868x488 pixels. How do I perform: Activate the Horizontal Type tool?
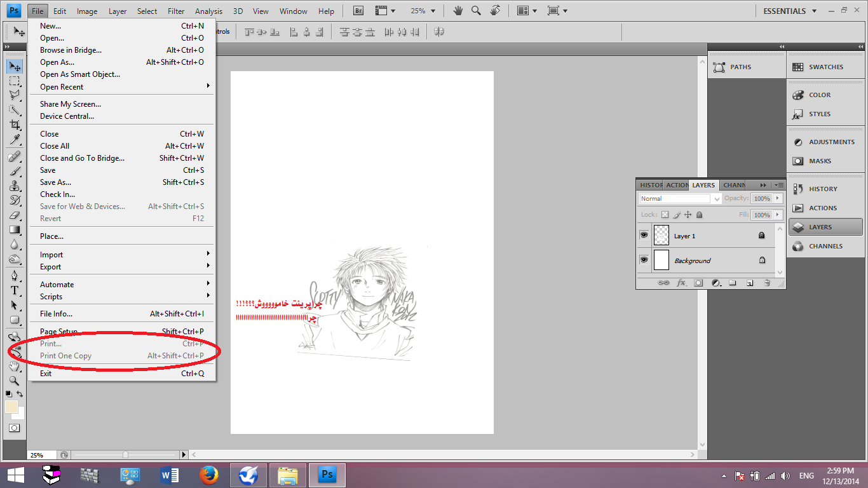[14, 290]
